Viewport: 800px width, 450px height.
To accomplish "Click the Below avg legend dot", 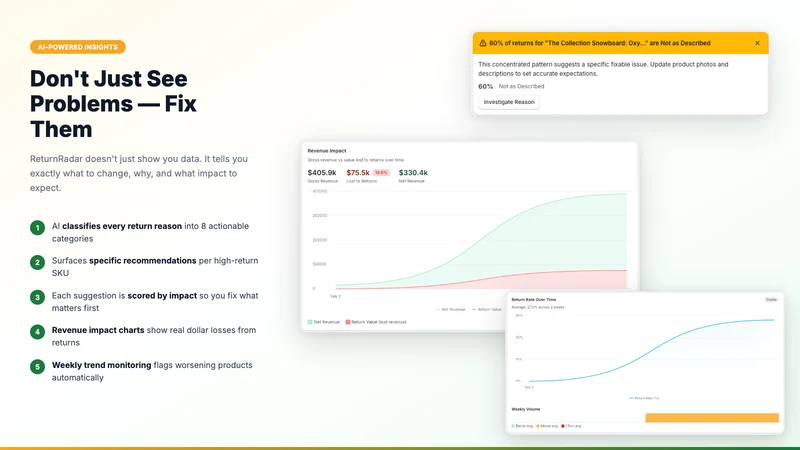I will tap(513, 426).
